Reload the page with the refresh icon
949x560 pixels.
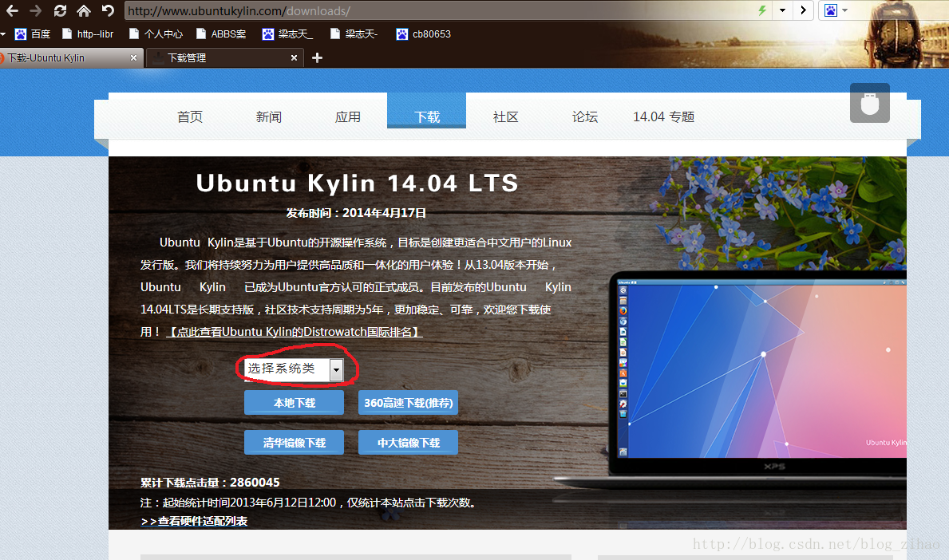tap(60, 10)
